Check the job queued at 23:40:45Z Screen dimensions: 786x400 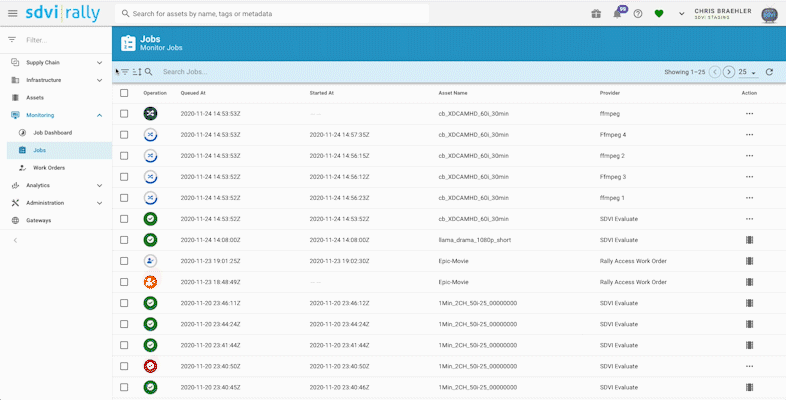[124, 387]
